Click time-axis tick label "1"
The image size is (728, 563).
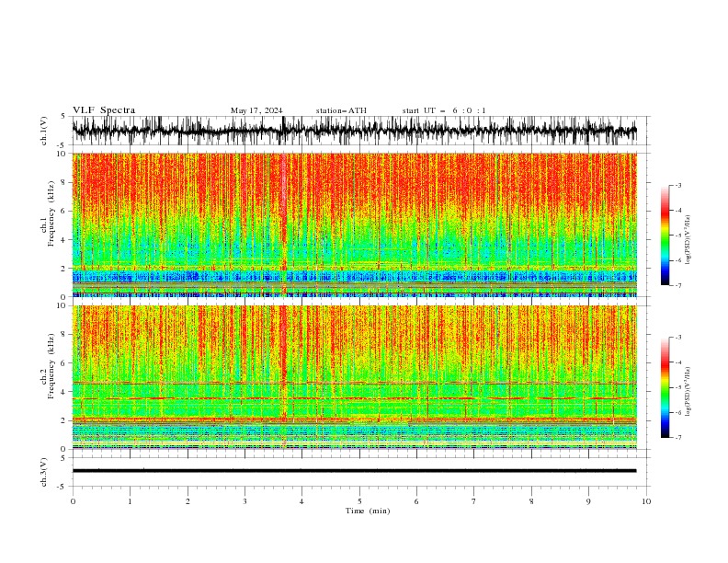pyautogui.click(x=130, y=501)
